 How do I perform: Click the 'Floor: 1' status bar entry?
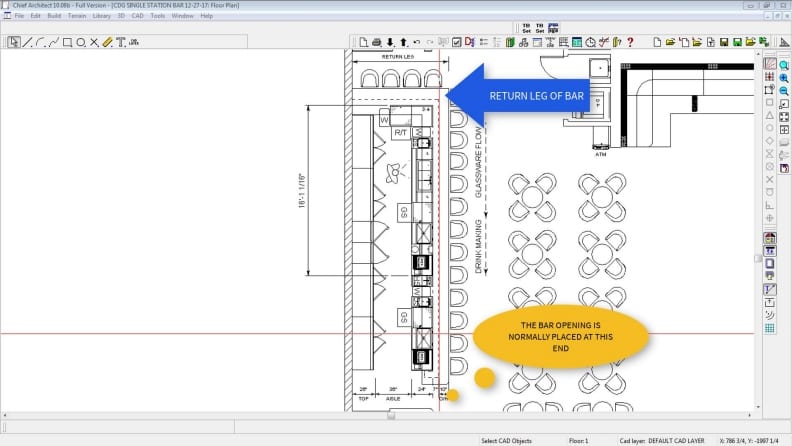[x=578, y=441]
